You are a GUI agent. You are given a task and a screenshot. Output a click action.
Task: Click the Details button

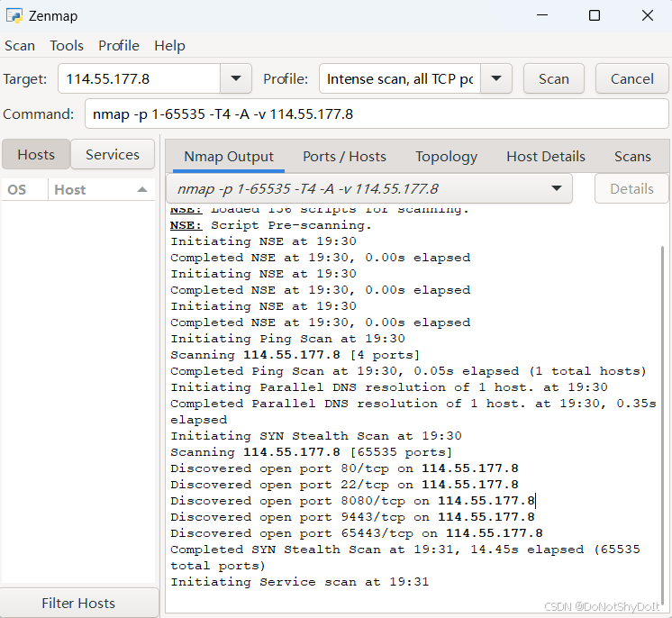click(631, 188)
